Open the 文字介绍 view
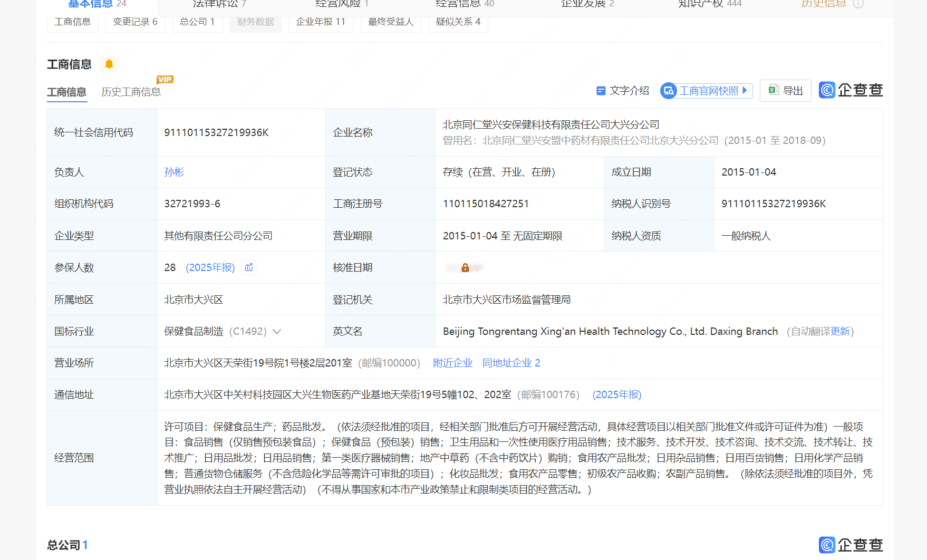This screenshot has height=560, width=927. click(x=623, y=91)
